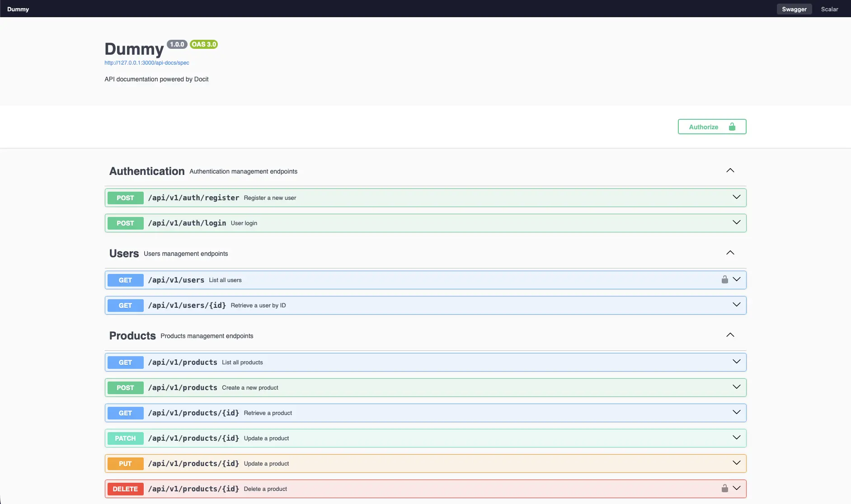
Task: Click the GET badge for users/{id}
Action: point(125,306)
